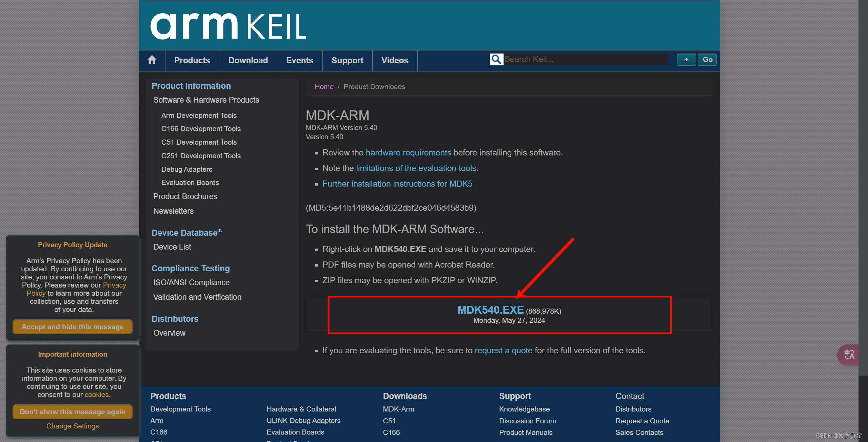Open Overview sidebar link
The width and height of the screenshot is (868, 442).
click(x=169, y=333)
